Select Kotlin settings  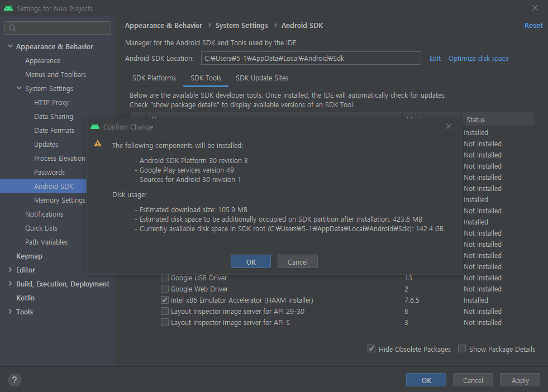(x=25, y=298)
